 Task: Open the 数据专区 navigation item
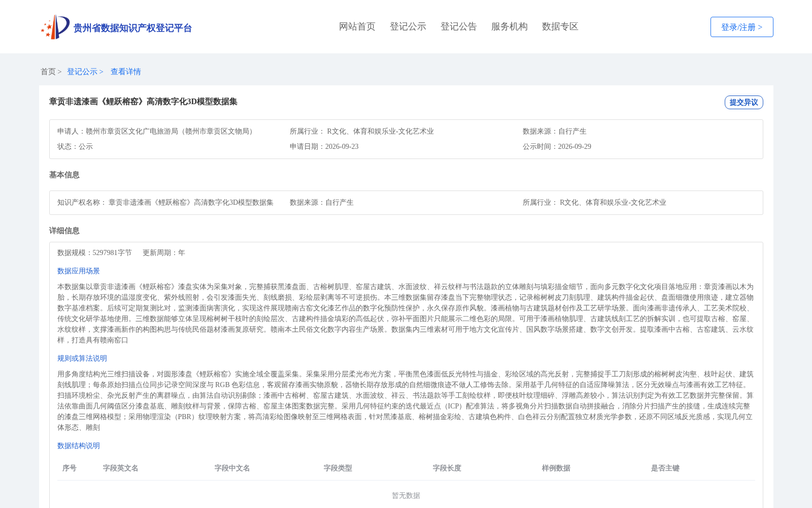tap(560, 26)
